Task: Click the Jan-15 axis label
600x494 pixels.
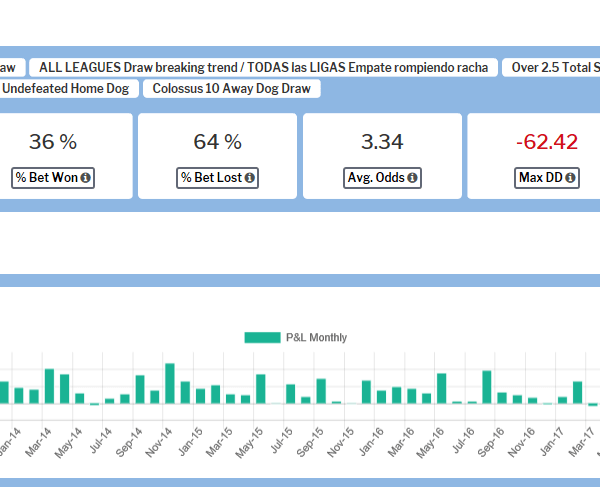Action: pyautogui.click(x=191, y=442)
